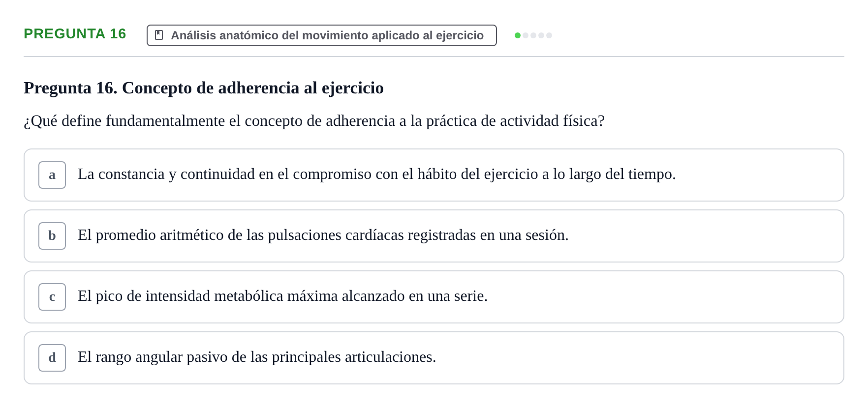The image size is (868, 409).
Task: Click the fourth gray progress dot
Action: point(541,35)
